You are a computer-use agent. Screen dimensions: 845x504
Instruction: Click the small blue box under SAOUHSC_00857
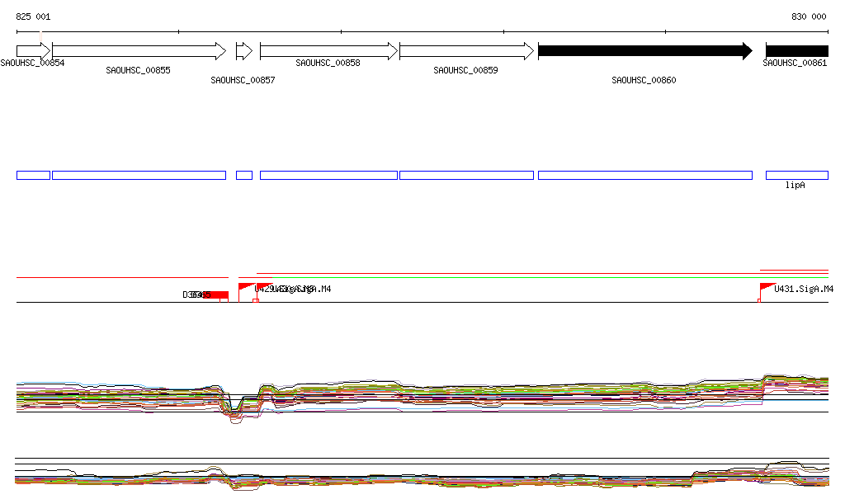pyautogui.click(x=243, y=175)
